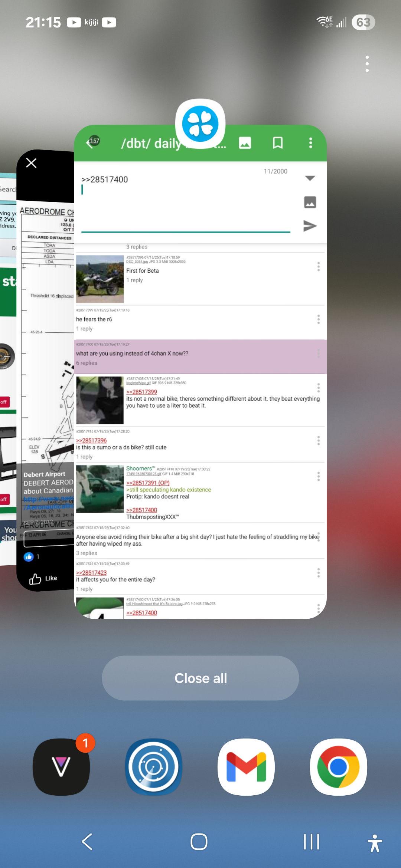The width and height of the screenshot is (401, 868).
Task: Open the post menu for the "sumo or a ds bike" post
Action: coord(318,441)
